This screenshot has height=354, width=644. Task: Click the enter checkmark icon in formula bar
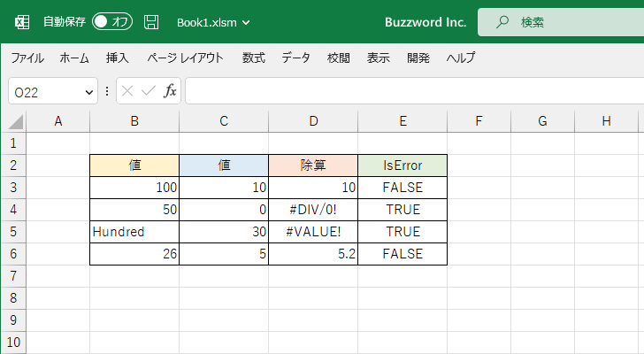[x=149, y=90]
